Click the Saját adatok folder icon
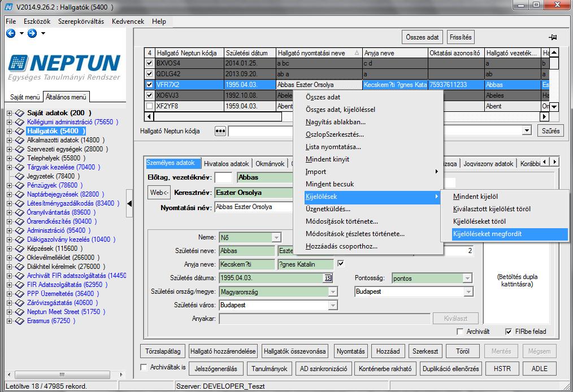The width and height of the screenshot is (573, 392). (x=19, y=113)
